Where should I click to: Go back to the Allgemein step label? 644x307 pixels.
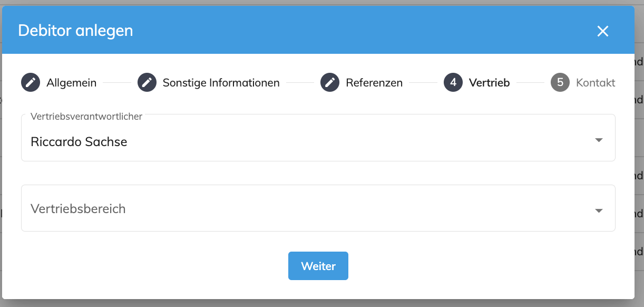pos(72,83)
